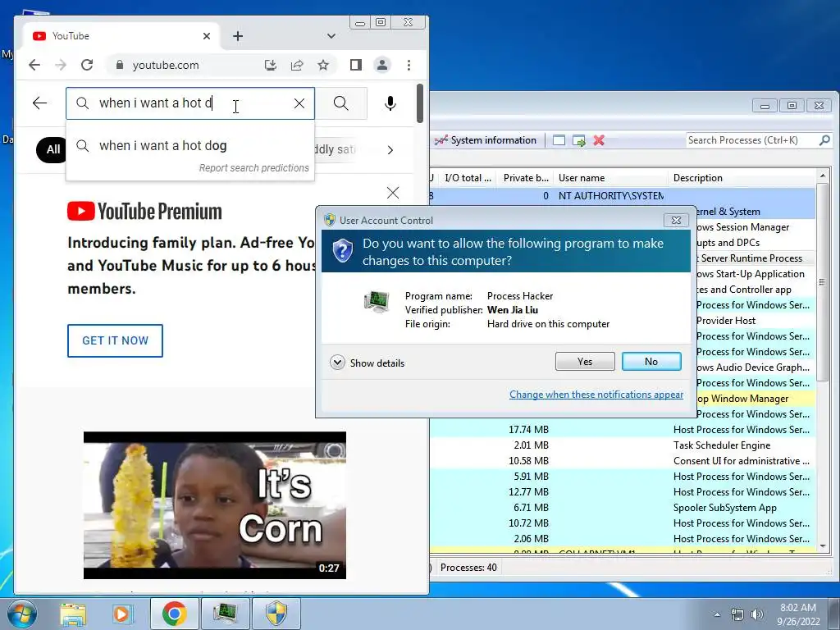Open the 'It's Corn' video thumbnail
The height and width of the screenshot is (630, 840).
pos(215,505)
